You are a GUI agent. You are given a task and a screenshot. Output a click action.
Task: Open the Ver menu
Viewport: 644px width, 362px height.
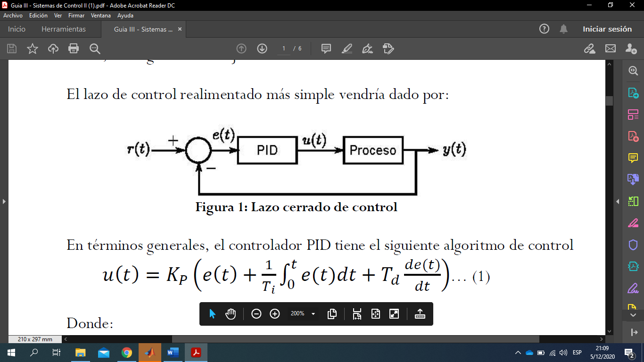pos(58,15)
